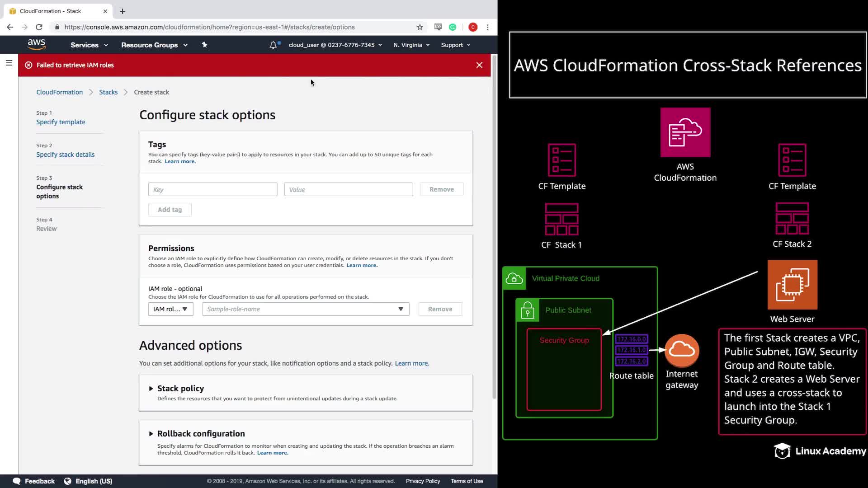Bookmark page with the star icon

tap(420, 27)
